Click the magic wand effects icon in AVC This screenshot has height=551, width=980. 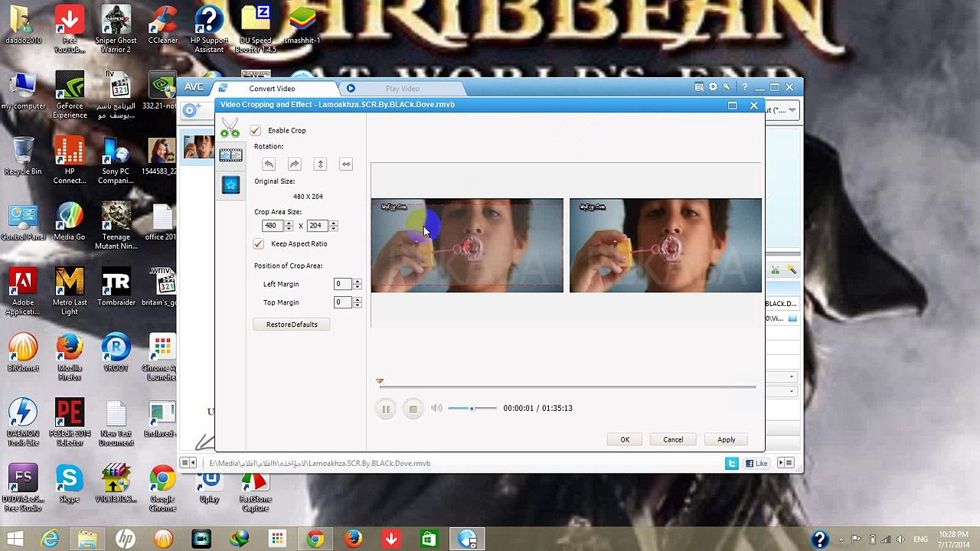click(x=791, y=270)
